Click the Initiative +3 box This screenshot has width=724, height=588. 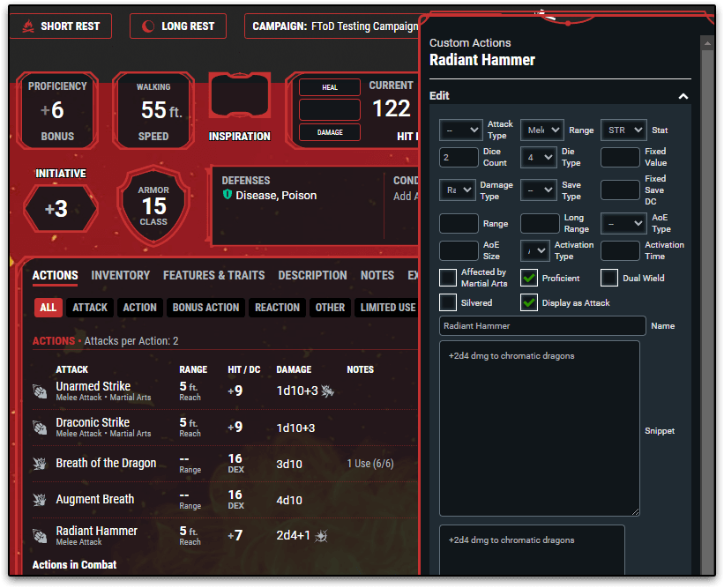click(x=61, y=209)
